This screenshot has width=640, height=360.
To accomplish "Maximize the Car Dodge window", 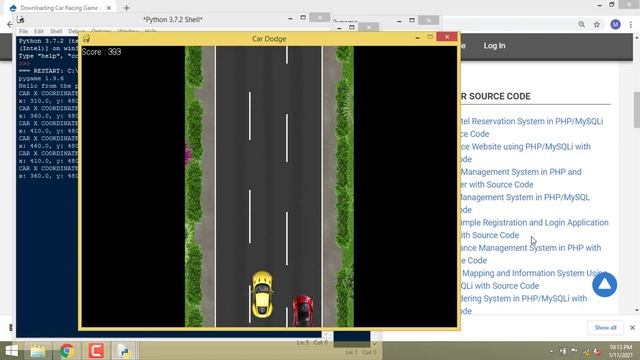I will 430,37.
